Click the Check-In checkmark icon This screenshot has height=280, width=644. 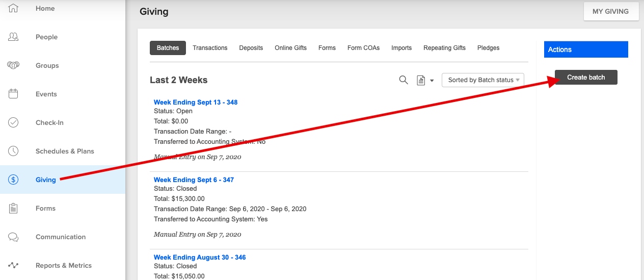[x=13, y=123]
